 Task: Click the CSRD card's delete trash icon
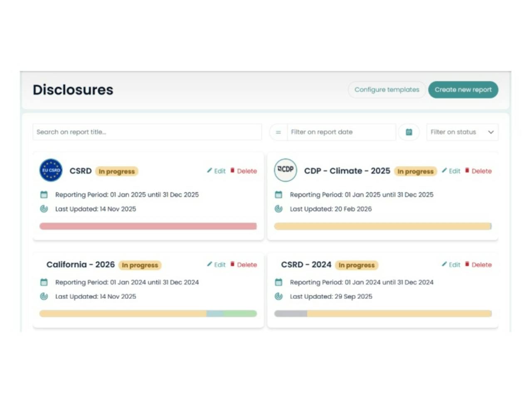click(x=233, y=170)
